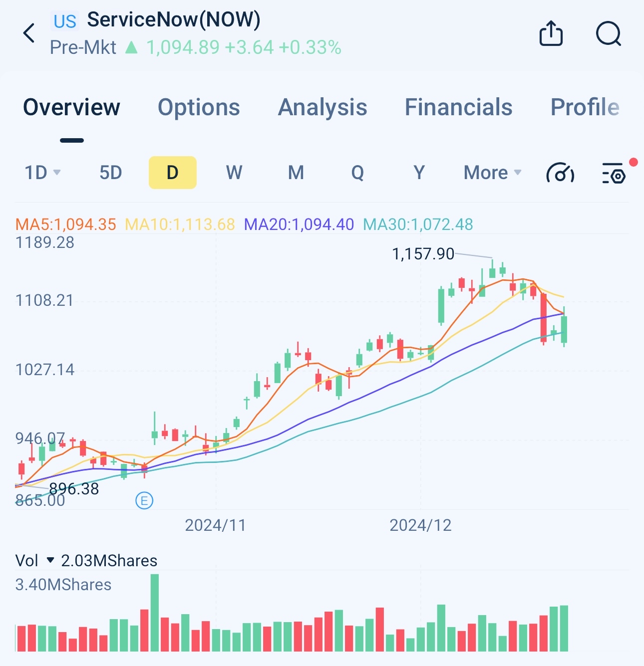Open the chart gauge indicator icon
The width and height of the screenshot is (644, 666).
tap(560, 173)
